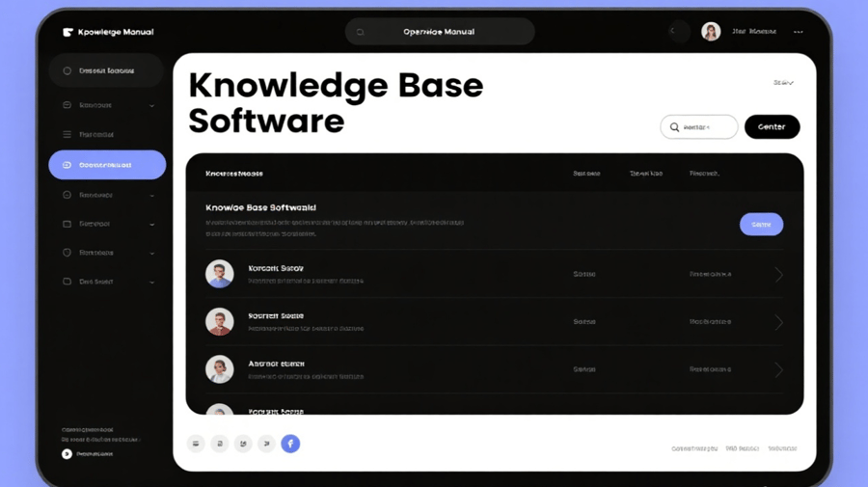
Task: Click the Knowledge Manual logo icon
Action: (x=68, y=32)
